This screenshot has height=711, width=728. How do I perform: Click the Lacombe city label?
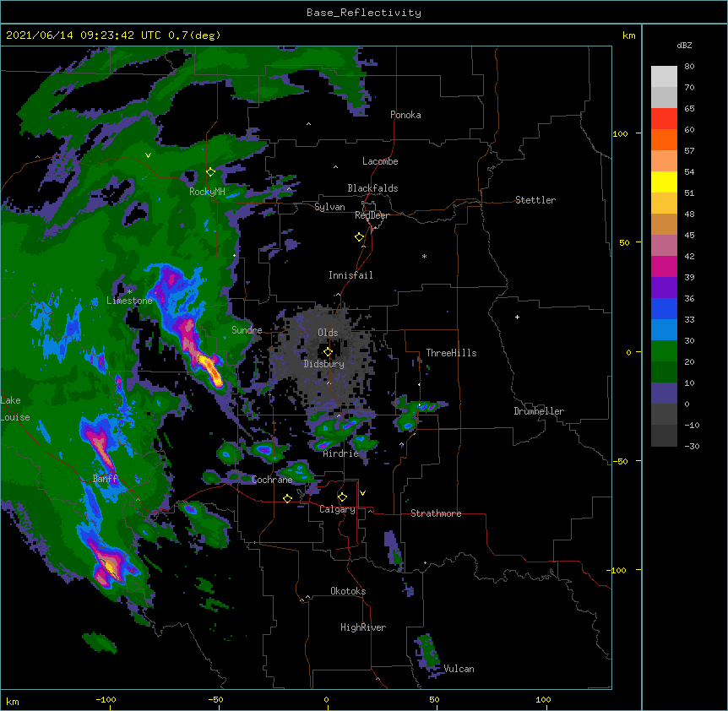point(380,161)
